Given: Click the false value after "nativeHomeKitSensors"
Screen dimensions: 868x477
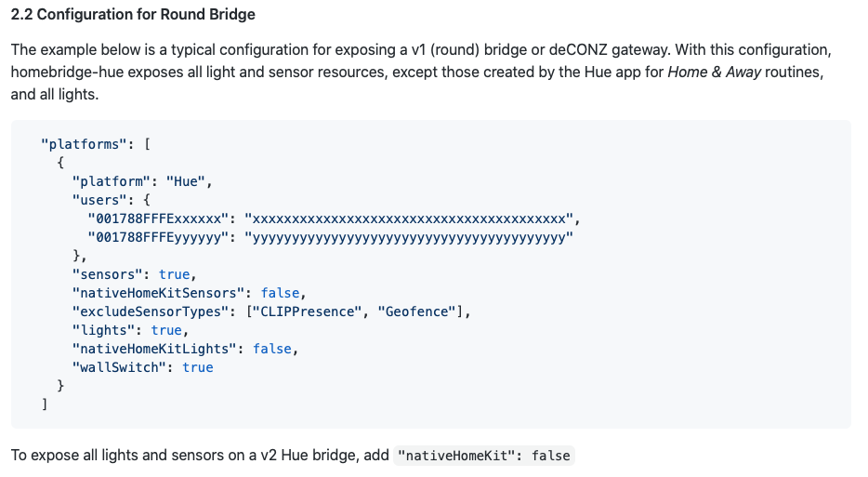Looking at the screenshot, I should [x=280, y=293].
